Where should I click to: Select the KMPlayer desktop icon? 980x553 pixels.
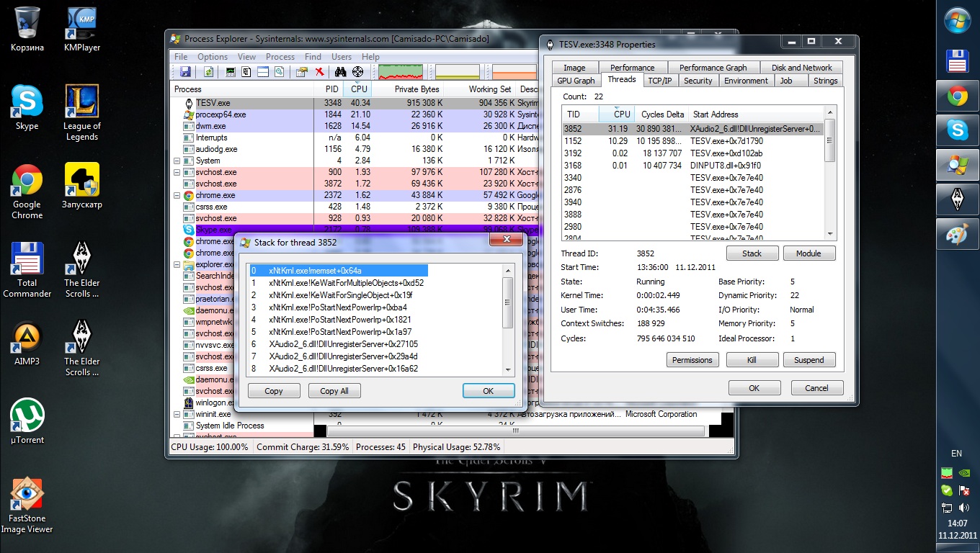pos(82,30)
